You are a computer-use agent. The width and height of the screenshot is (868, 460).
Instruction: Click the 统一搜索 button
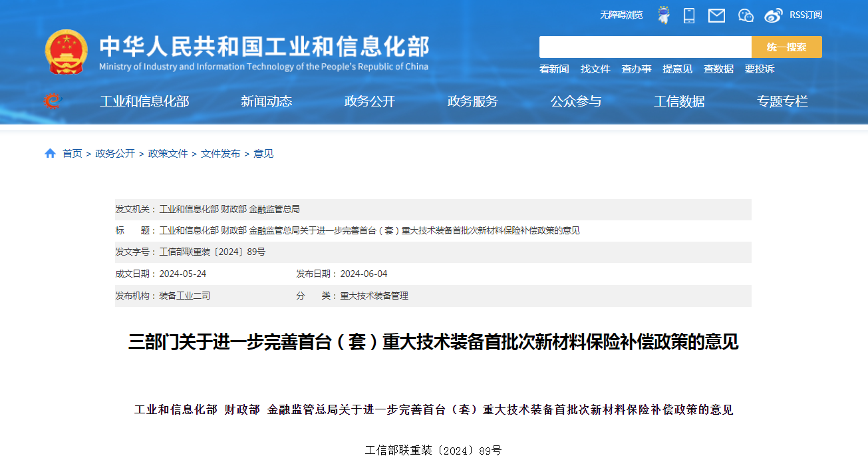pyautogui.click(x=787, y=47)
